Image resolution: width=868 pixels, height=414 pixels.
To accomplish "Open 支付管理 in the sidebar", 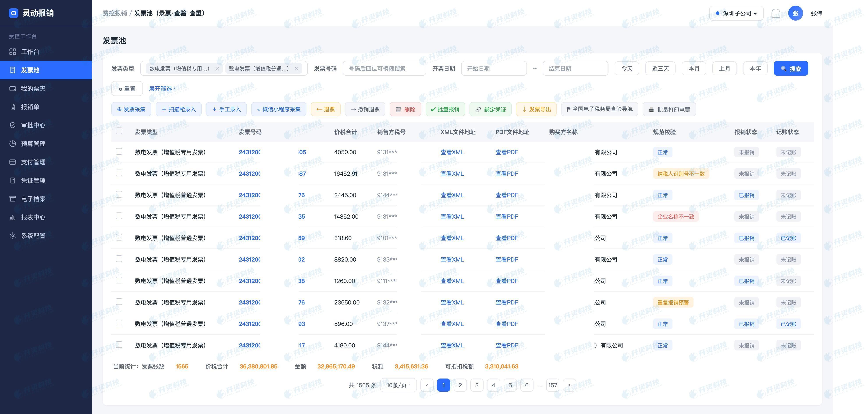I will pos(46,162).
